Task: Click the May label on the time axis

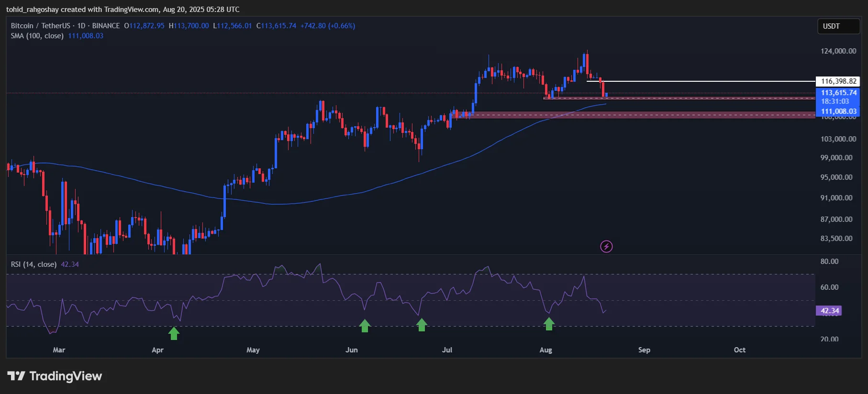Action: (253, 350)
